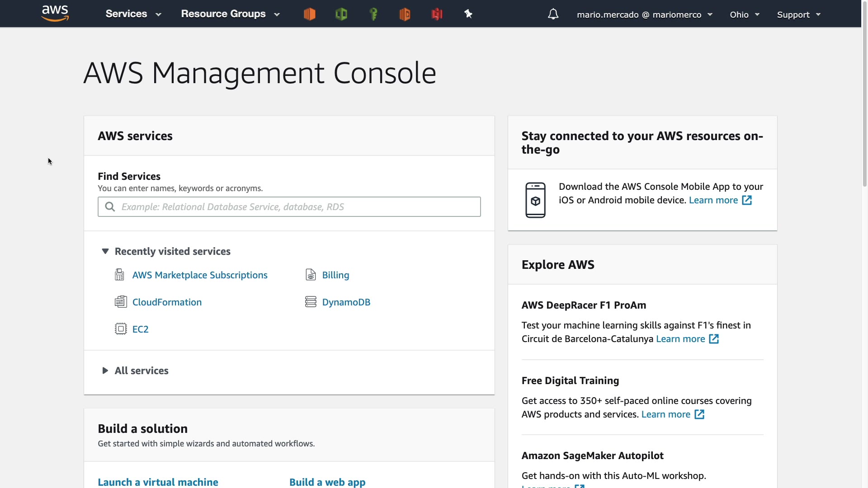Open the red S3 Glacier shortcut icon
Screen dimensions: 868x488
tap(437, 14)
